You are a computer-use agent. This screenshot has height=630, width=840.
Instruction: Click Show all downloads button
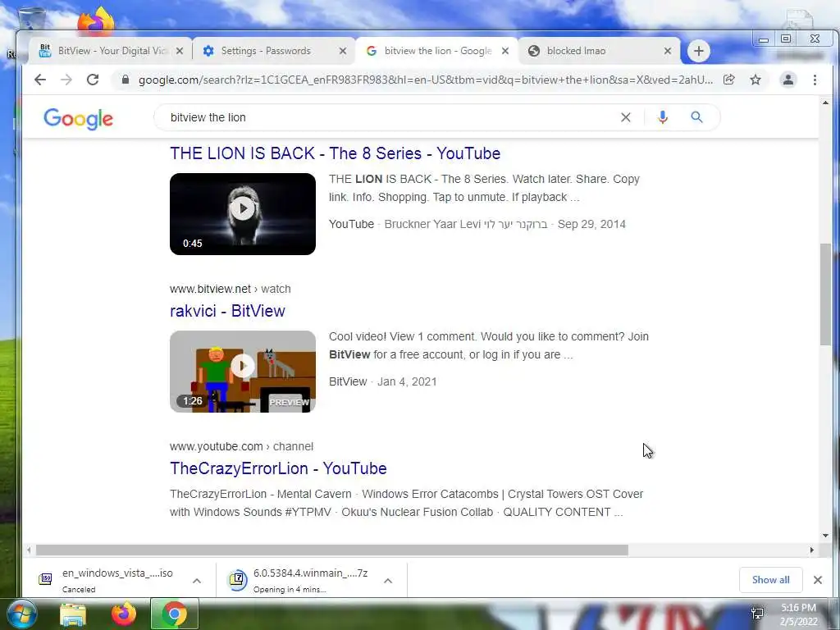[x=770, y=580]
